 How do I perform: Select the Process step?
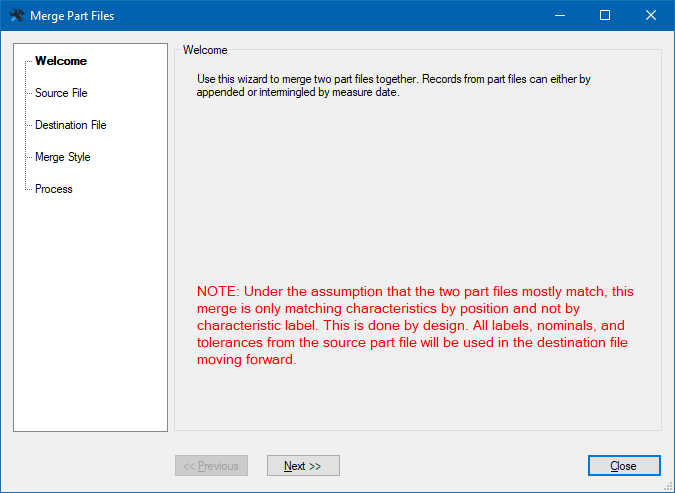(54, 189)
